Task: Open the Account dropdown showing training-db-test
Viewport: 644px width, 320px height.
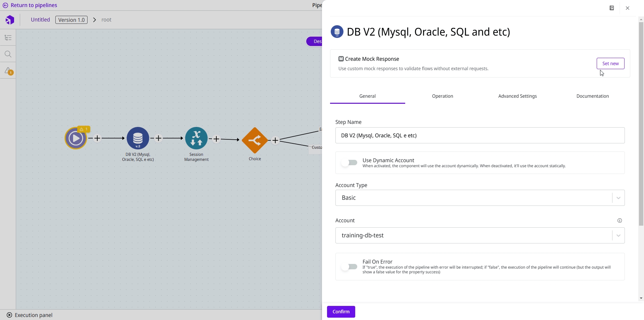Action: click(480, 235)
